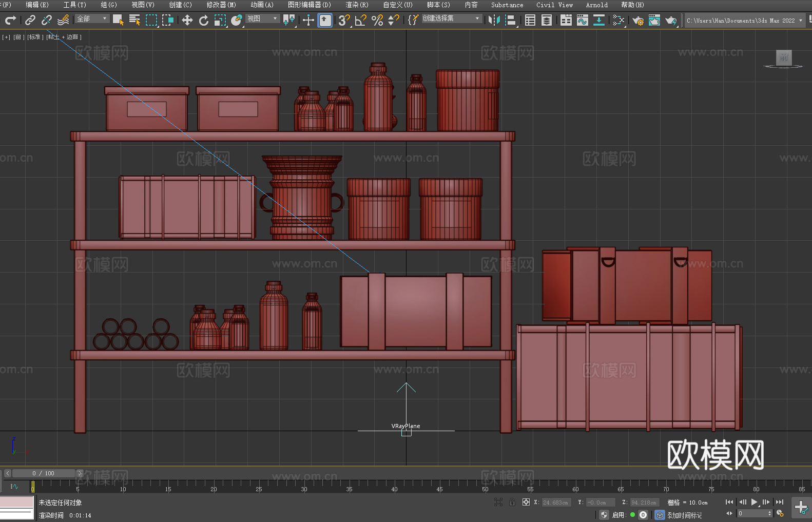Open the Rendered Frame Window
Screen dimensions: 812x522
coord(654,20)
